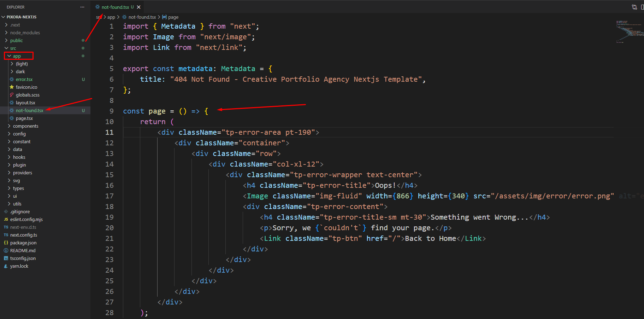
Task: Click the "Oops!" heading text
Action: [x=385, y=185]
